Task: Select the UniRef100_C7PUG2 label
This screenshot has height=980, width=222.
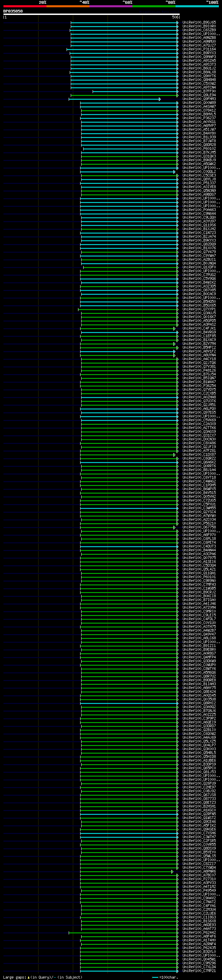Action: [199, 275]
